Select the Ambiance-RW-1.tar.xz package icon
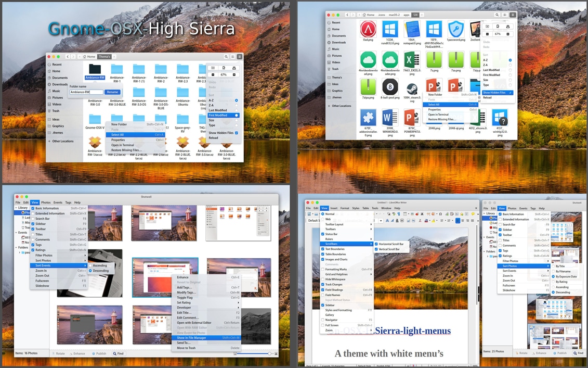 click(x=95, y=142)
